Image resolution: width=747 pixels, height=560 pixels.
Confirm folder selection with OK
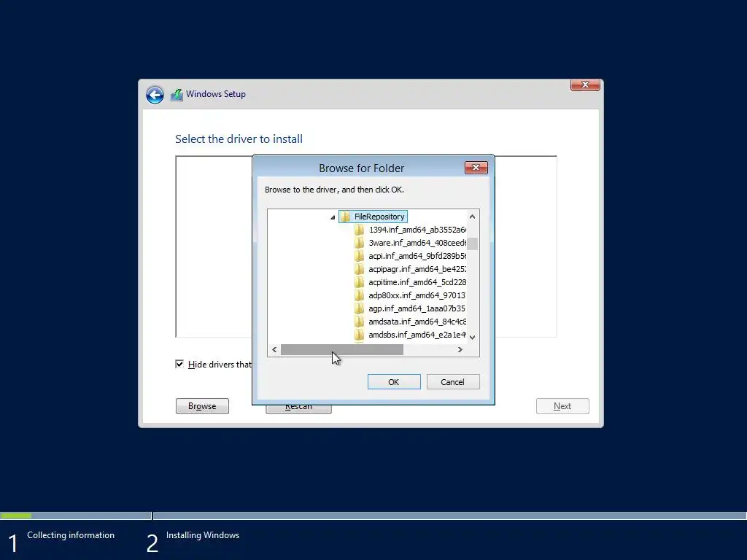(x=394, y=382)
